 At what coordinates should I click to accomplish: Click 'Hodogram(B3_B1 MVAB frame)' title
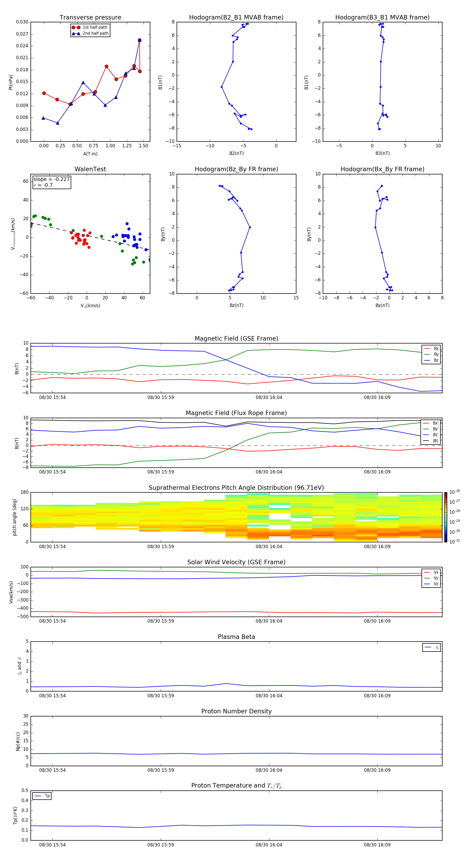382,18
